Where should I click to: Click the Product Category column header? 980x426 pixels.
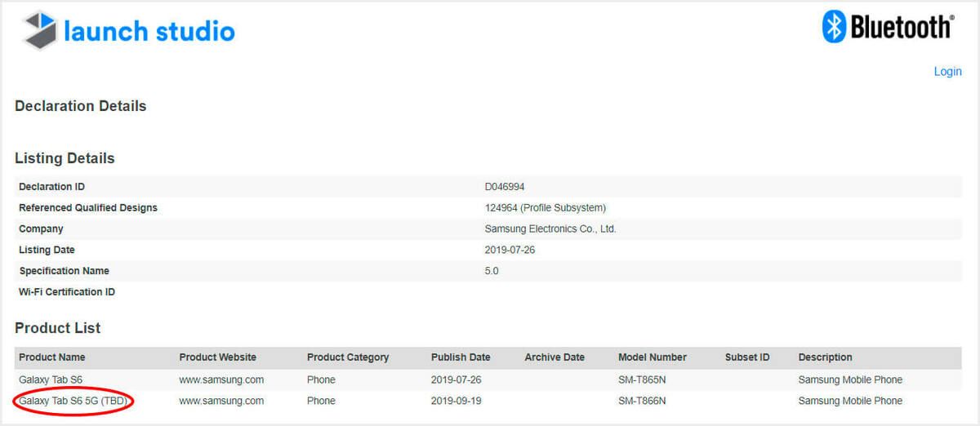point(348,357)
